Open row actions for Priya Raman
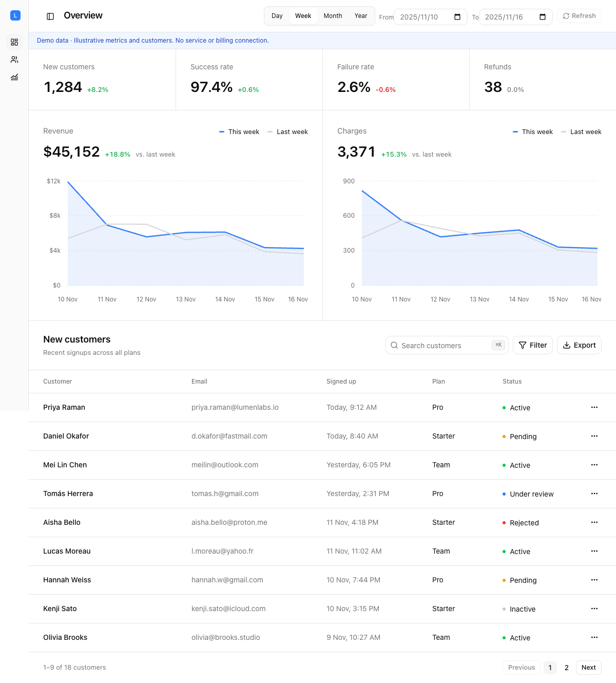The width and height of the screenshot is (616, 683). tap(594, 407)
